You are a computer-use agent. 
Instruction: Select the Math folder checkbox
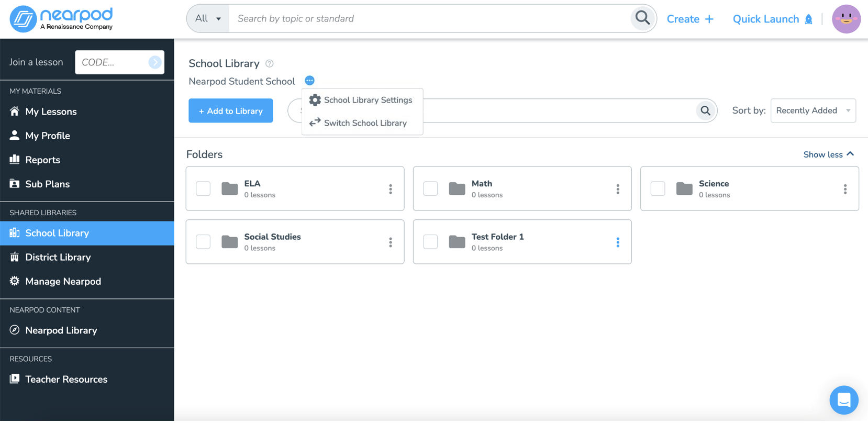pyautogui.click(x=430, y=188)
